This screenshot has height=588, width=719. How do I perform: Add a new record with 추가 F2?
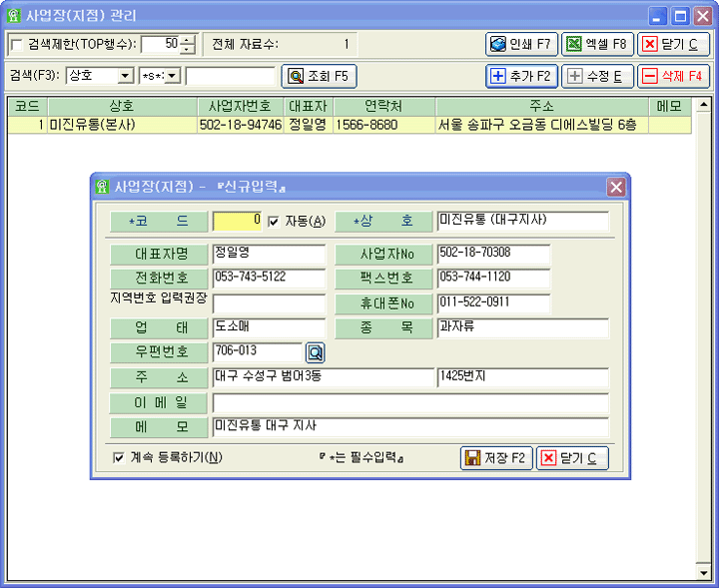click(x=521, y=76)
